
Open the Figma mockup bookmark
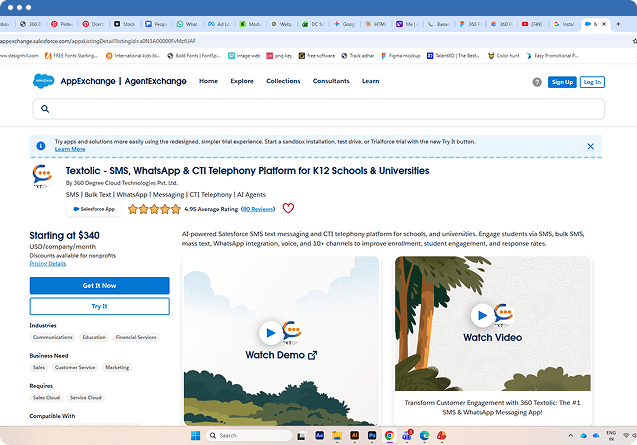401,56
